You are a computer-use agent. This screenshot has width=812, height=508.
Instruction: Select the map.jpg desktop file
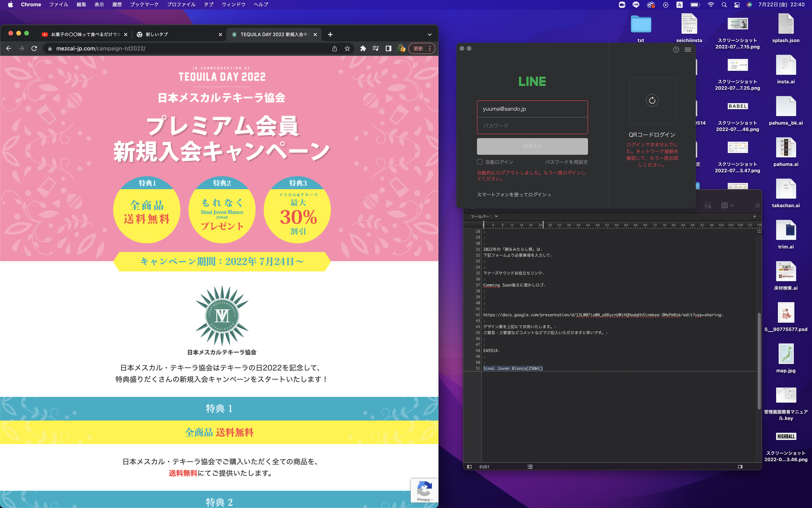pyautogui.click(x=785, y=358)
